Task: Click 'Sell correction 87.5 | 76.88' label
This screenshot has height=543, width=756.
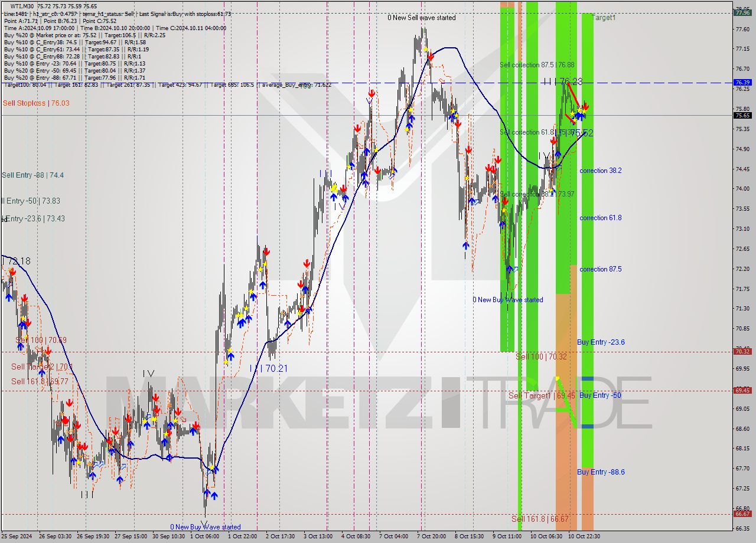Action: 537,65
